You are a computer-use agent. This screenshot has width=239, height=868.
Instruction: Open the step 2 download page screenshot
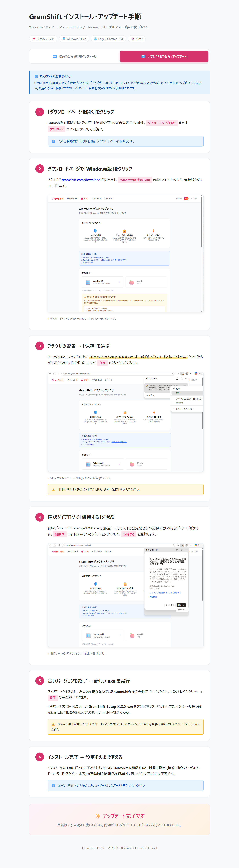[125, 253]
